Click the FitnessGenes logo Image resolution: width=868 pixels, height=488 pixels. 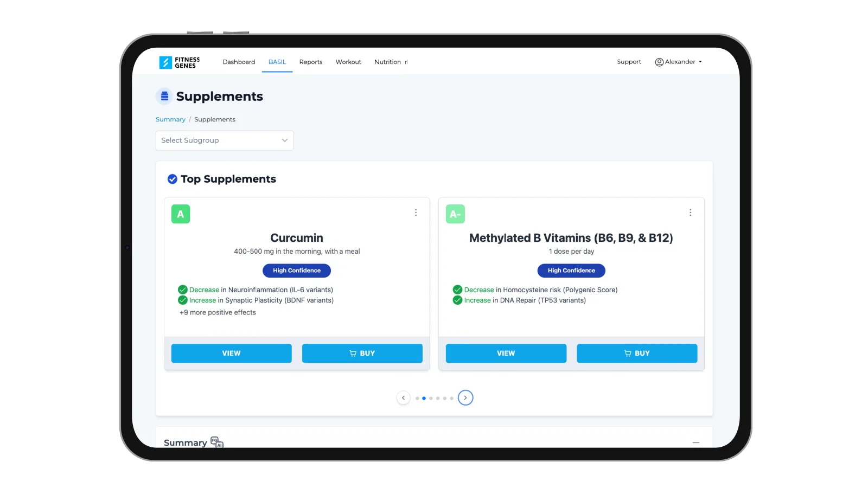(180, 62)
